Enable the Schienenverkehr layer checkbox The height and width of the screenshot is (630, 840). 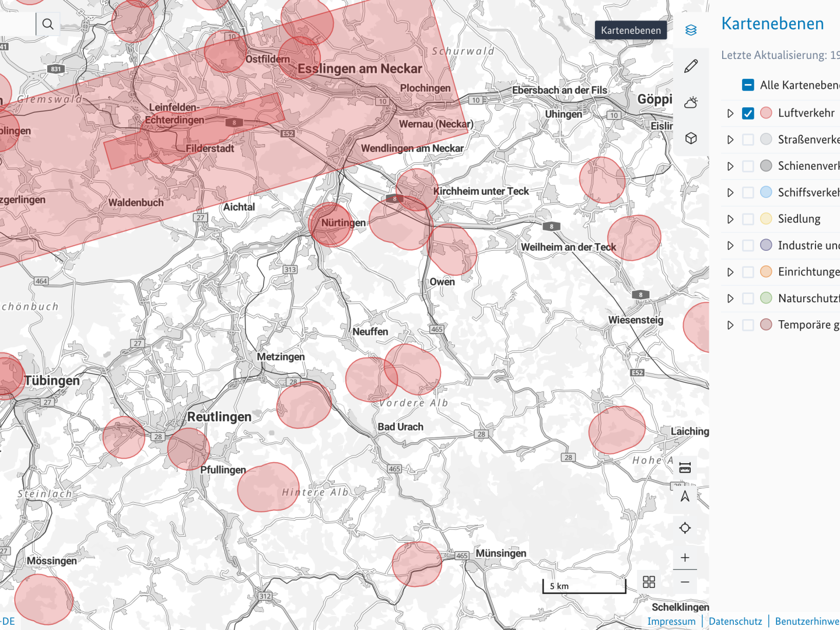[x=748, y=166]
